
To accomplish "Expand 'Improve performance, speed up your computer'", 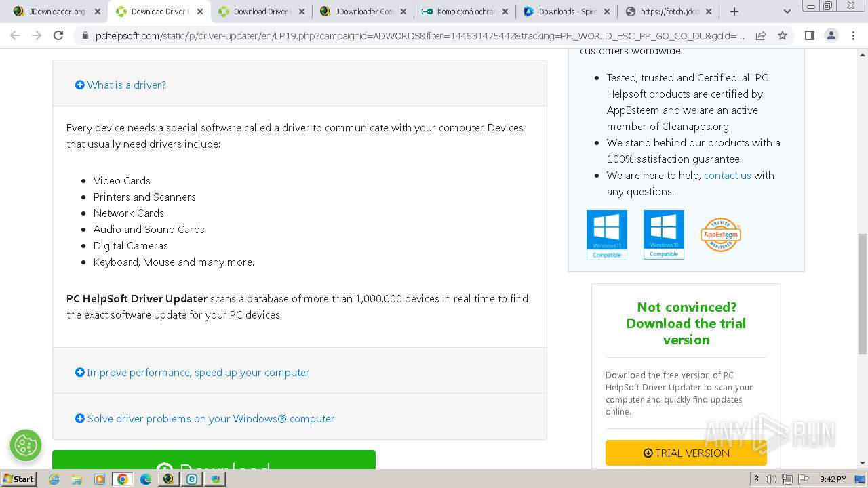I will (192, 372).
